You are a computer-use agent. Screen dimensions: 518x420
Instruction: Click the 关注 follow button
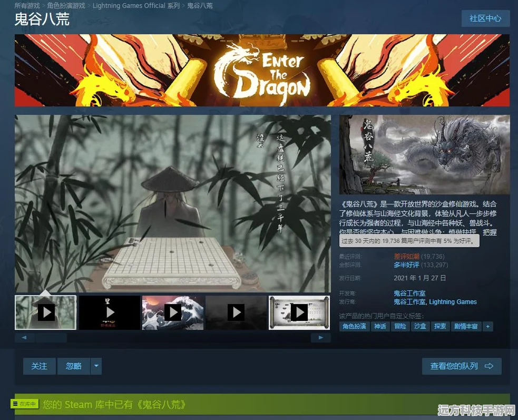click(40, 366)
